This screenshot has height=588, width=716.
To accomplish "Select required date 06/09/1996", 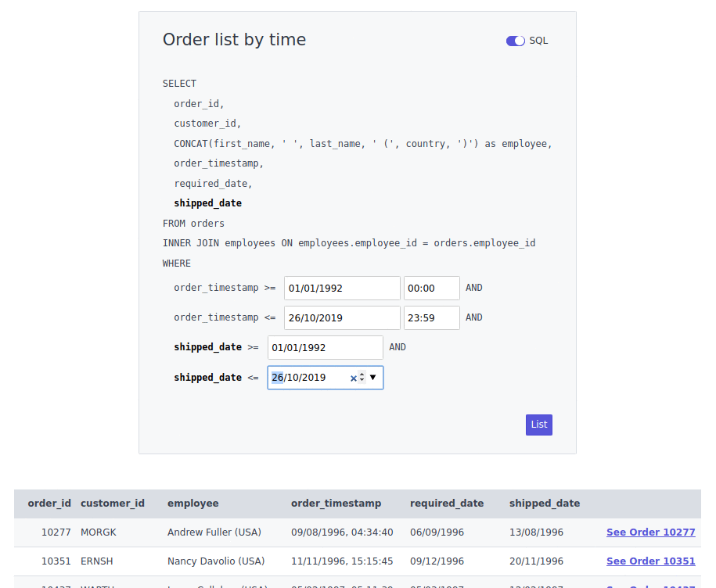I will coord(437,532).
